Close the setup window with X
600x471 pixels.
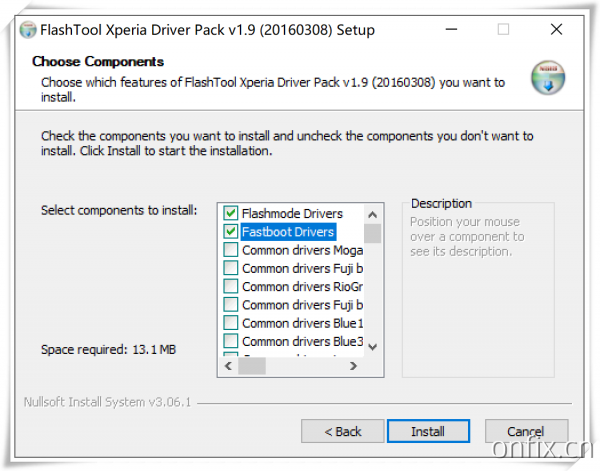pos(557,30)
